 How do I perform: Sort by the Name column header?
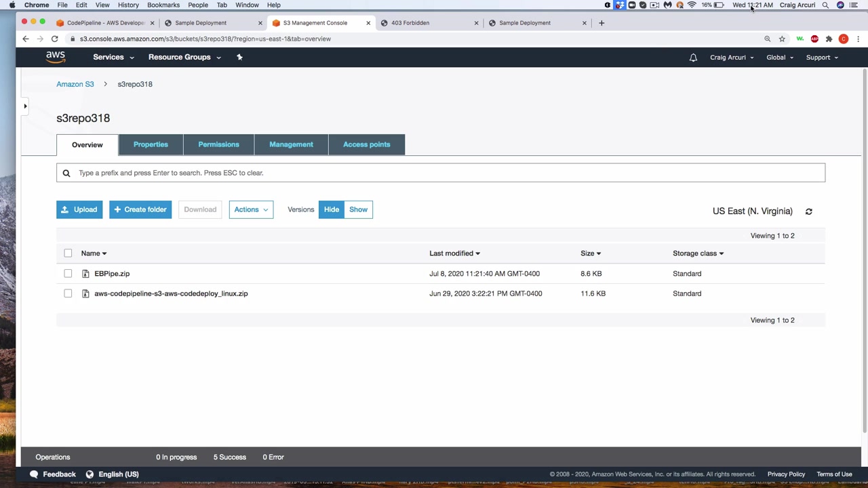click(x=94, y=253)
